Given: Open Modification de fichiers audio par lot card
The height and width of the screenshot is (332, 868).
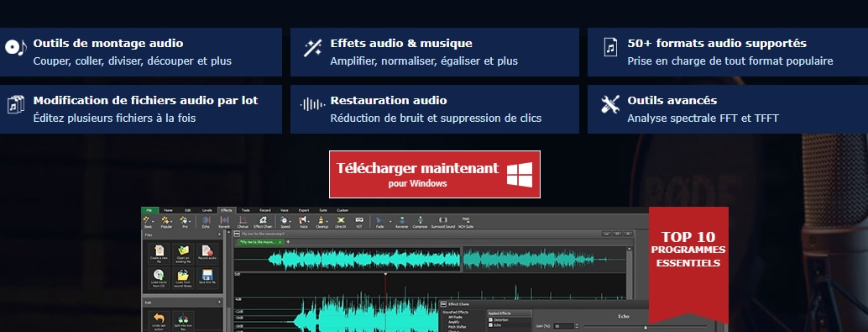Looking at the screenshot, I should pyautogui.click(x=140, y=109).
